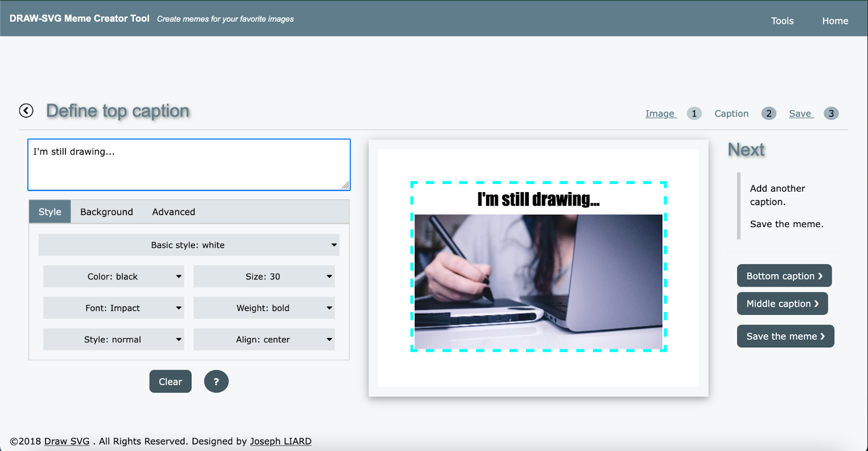868x451 pixels.
Task: Open the Color: black dropdown
Action: [113, 277]
